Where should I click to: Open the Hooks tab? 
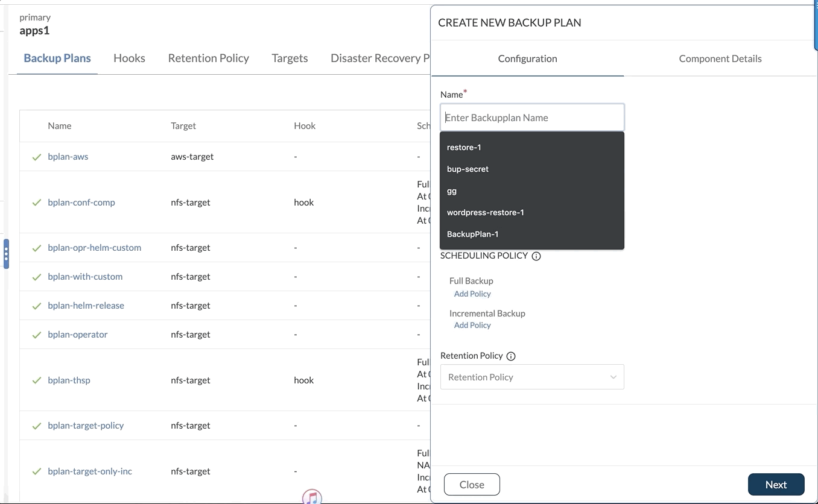point(129,58)
